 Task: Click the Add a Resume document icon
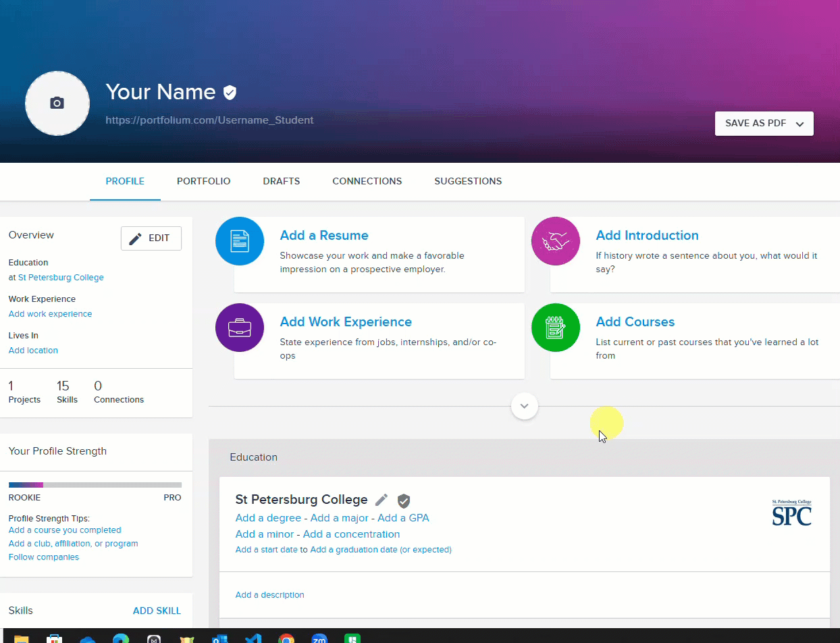(x=239, y=241)
